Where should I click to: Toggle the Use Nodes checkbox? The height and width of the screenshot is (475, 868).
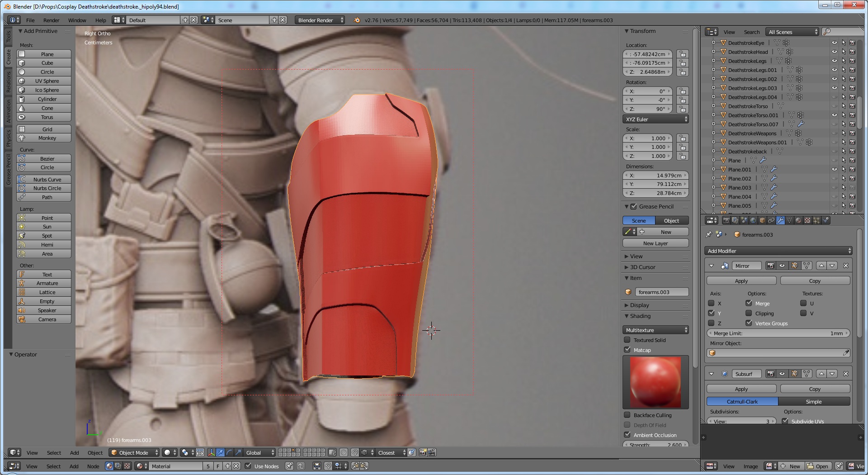[x=248, y=466]
